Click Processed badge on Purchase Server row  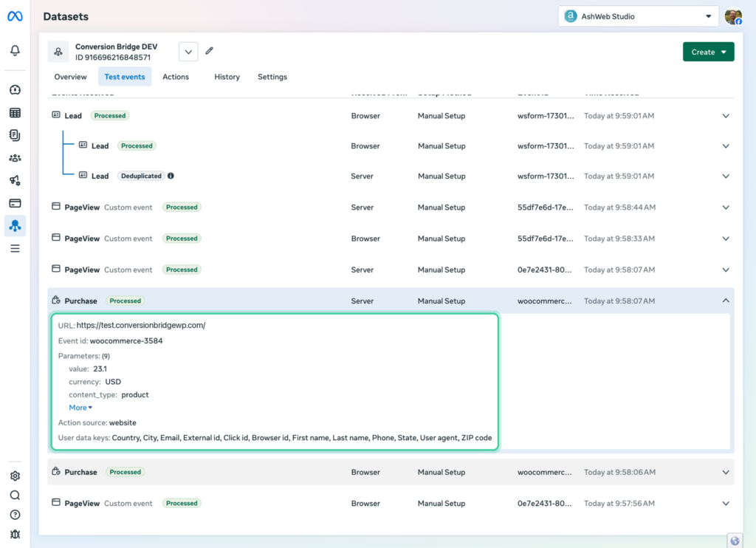125,301
